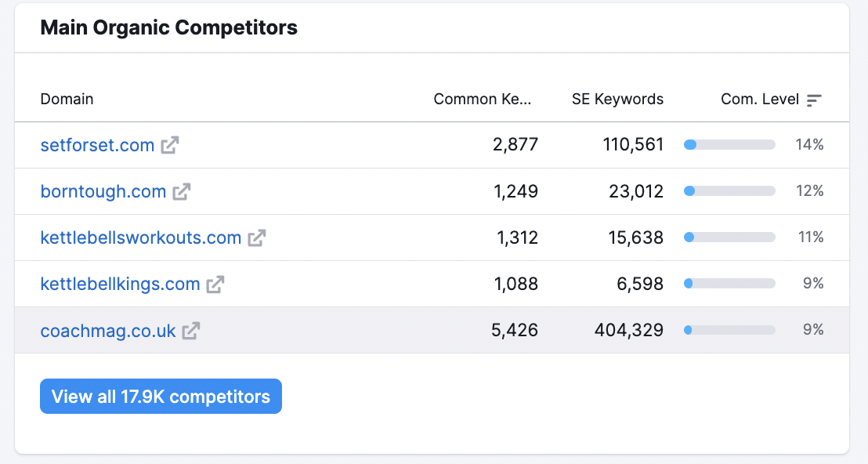Screen dimensions: 868x464
Task: Click the coachmag.co.uk domain link
Action: click(x=108, y=331)
